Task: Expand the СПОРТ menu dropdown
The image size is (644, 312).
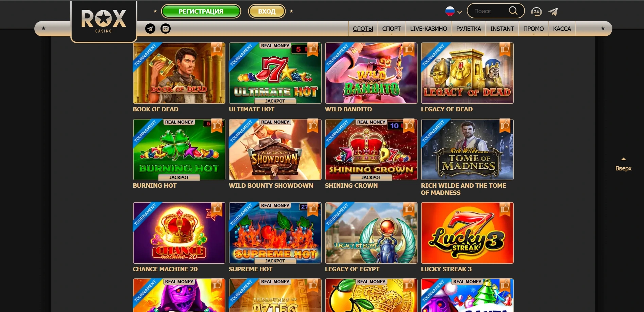Action: click(391, 29)
